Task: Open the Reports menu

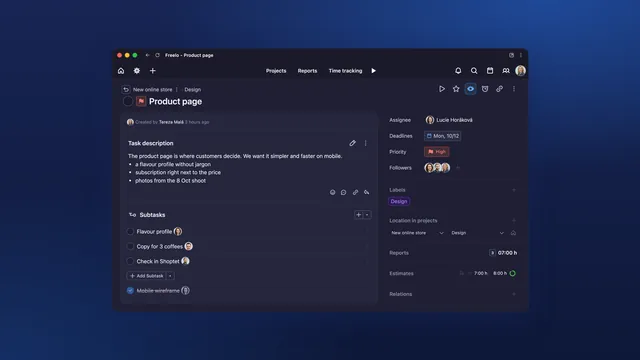Action: (x=307, y=71)
